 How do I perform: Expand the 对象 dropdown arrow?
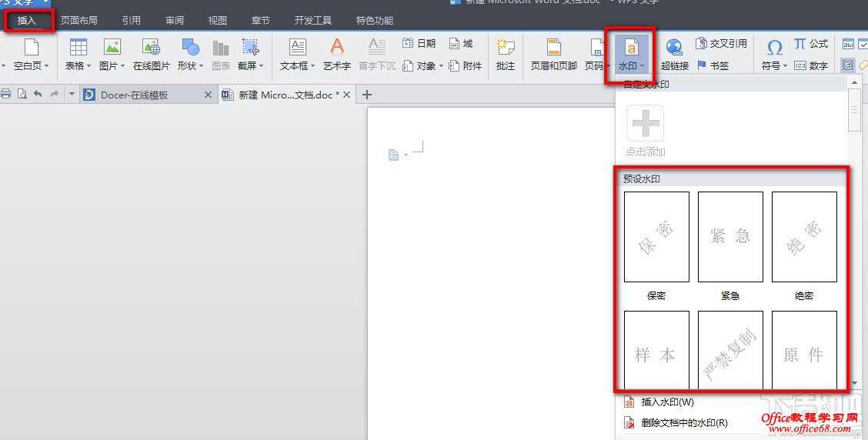[441, 66]
